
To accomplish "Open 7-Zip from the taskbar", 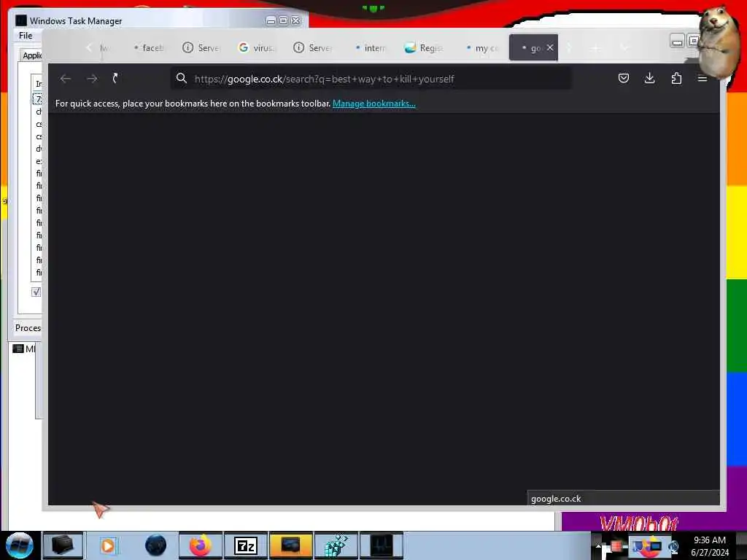I will pyautogui.click(x=246, y=545).
